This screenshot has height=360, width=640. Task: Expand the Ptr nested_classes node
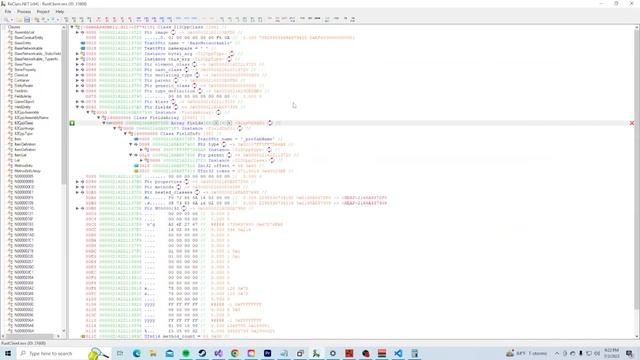click(78, 192)
